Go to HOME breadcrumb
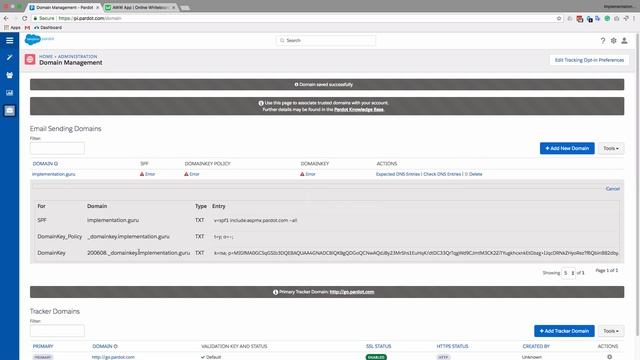Viewport: 640px width, 360px height. [46, 56]
